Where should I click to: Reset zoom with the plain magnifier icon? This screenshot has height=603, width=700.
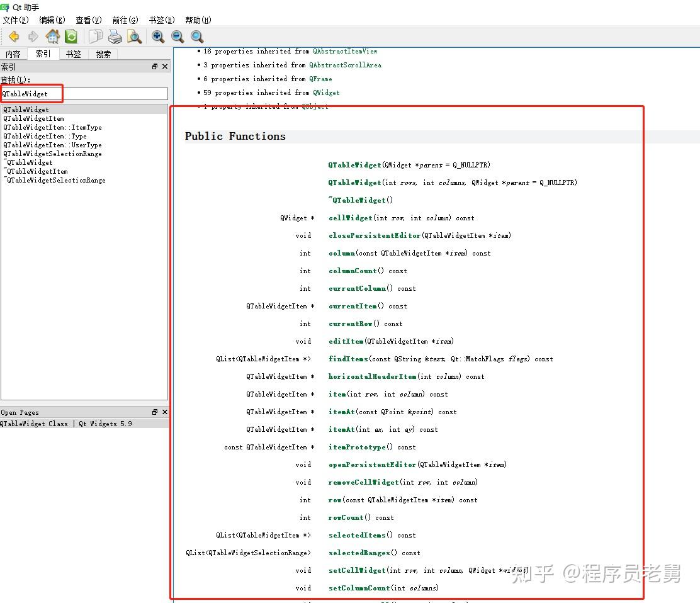[x=197, y=37]
